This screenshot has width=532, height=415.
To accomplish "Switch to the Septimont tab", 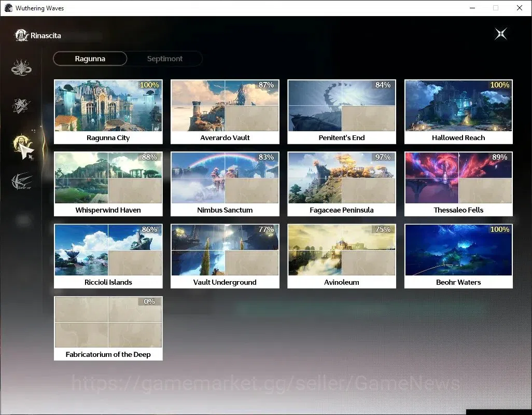I will [x=165, y=59].
